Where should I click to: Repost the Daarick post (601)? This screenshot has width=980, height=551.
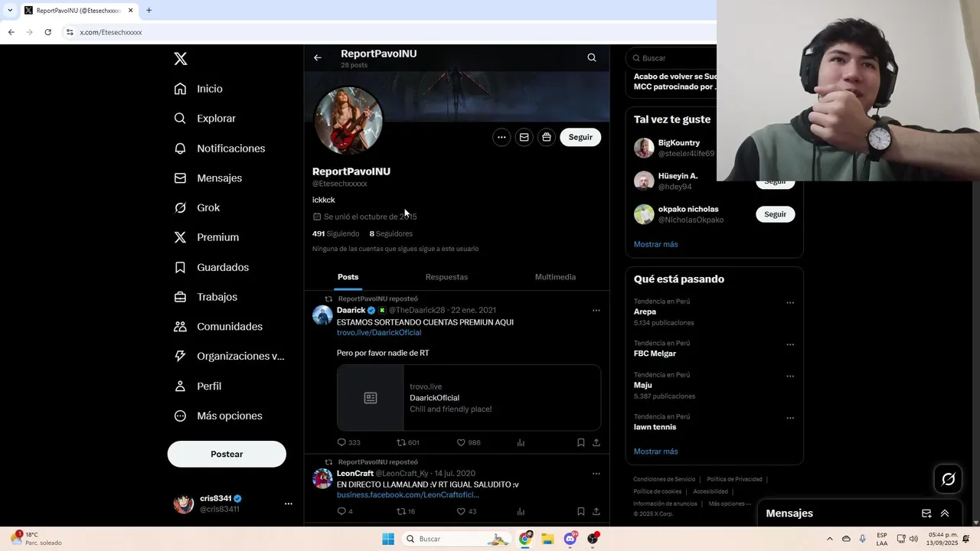pyautogui.click(x=407, y=442)
